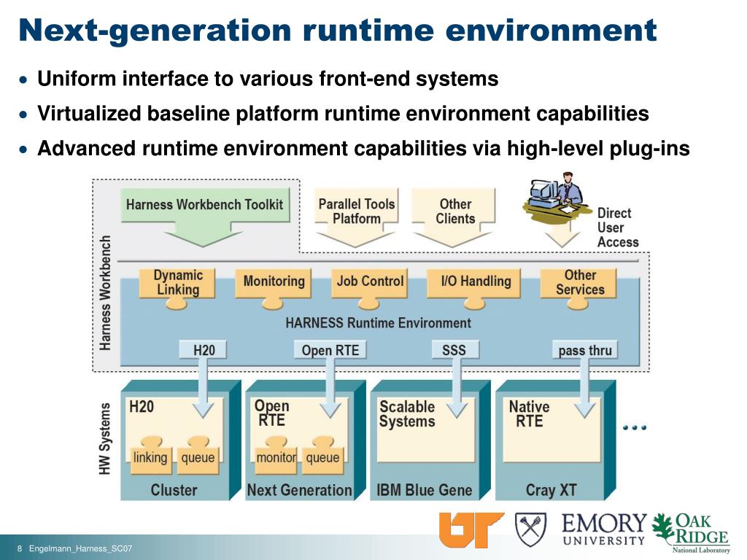747x560 pixels.
Task: Click the Scalable Systems label
Action: tap(407, 414)
